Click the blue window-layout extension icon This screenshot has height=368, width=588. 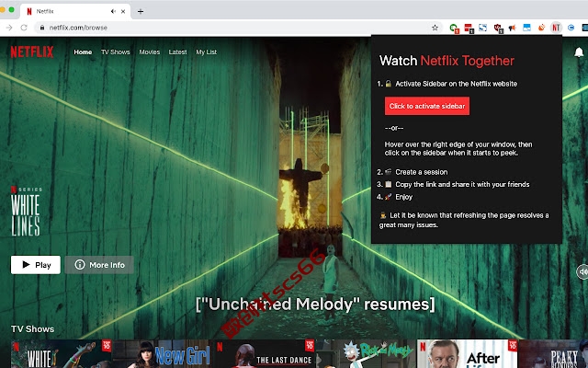pyautogui.click(x=526, y=28)
